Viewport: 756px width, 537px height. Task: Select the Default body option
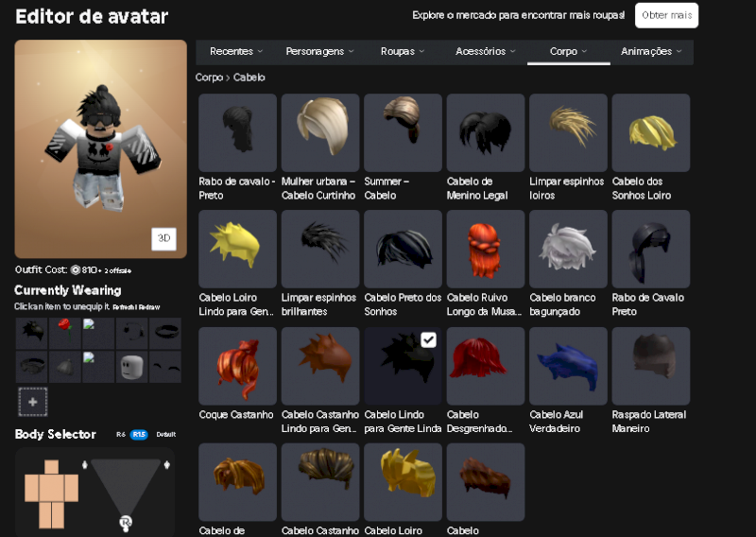pos(166,434)
